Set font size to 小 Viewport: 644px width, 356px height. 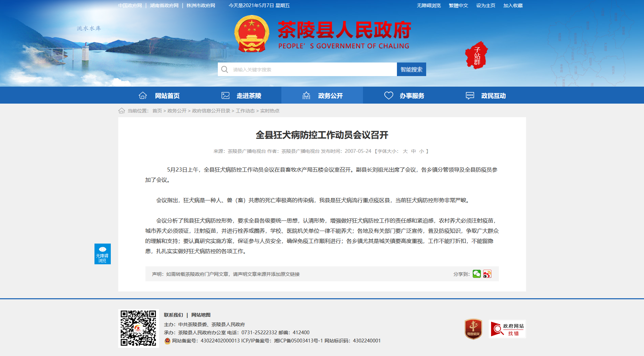(421, 151)
